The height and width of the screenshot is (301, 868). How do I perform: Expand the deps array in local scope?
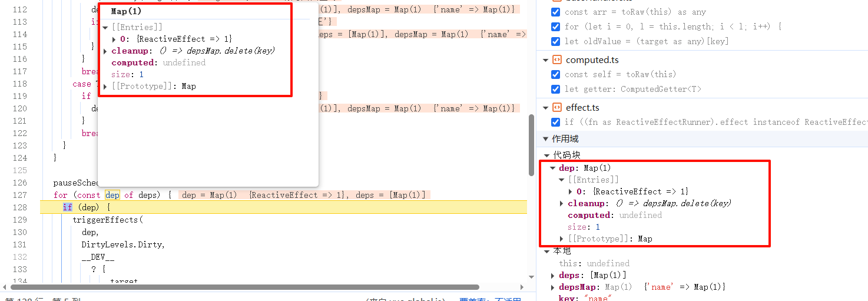click(x=552, y=275)
